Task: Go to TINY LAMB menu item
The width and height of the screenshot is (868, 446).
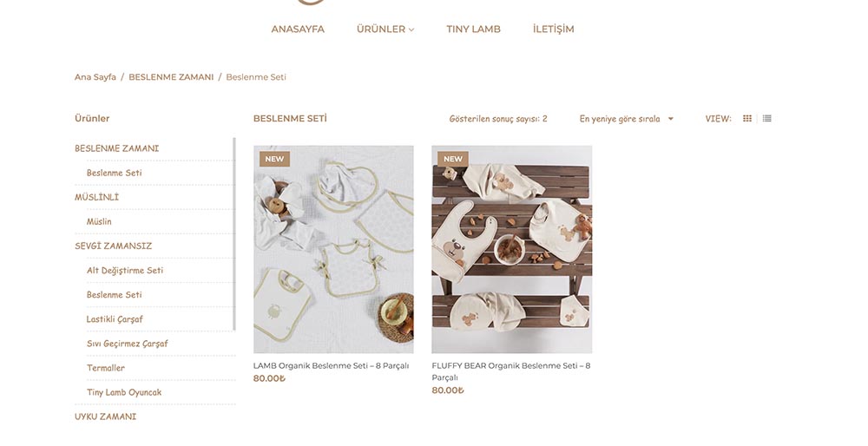Action: (473, 30)
